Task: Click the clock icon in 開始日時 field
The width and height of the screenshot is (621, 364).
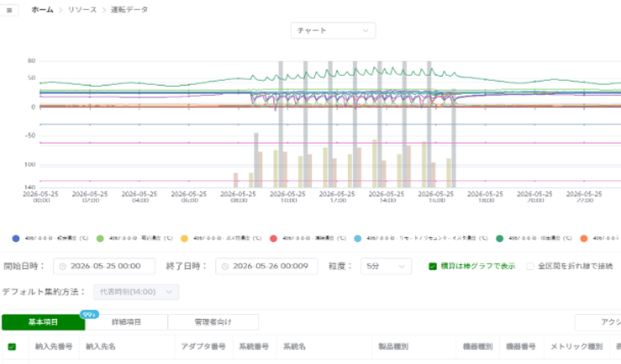Action: point(62,267)
